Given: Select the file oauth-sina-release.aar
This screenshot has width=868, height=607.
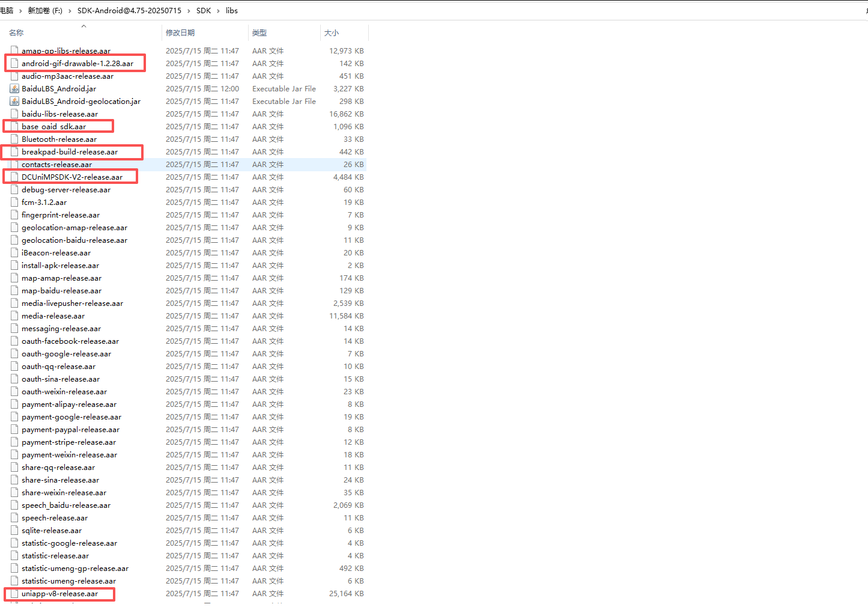Looking at the screenshot, I should [61, 379].
